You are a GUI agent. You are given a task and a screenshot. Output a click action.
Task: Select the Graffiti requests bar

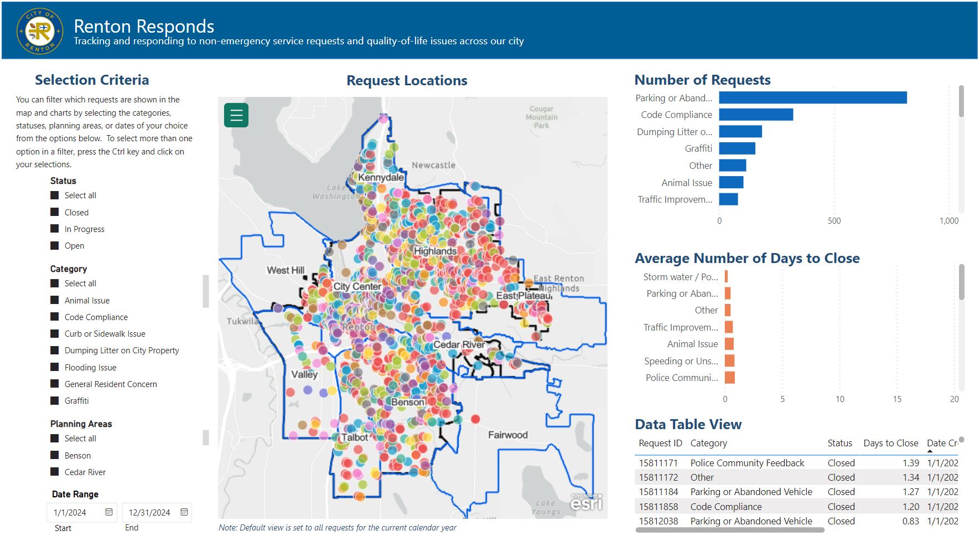737,148
